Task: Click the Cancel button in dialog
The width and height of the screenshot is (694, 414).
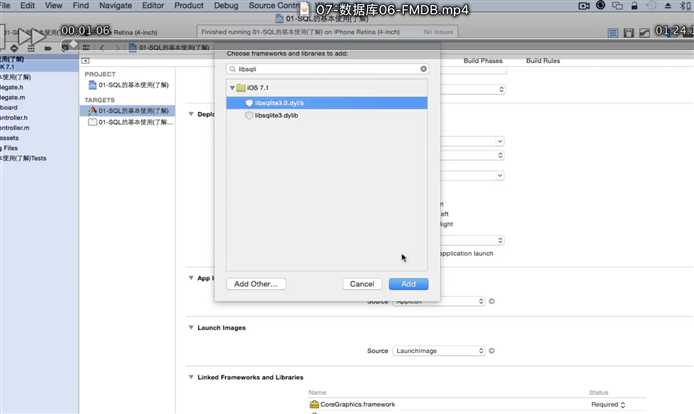Action: [362, 284]
